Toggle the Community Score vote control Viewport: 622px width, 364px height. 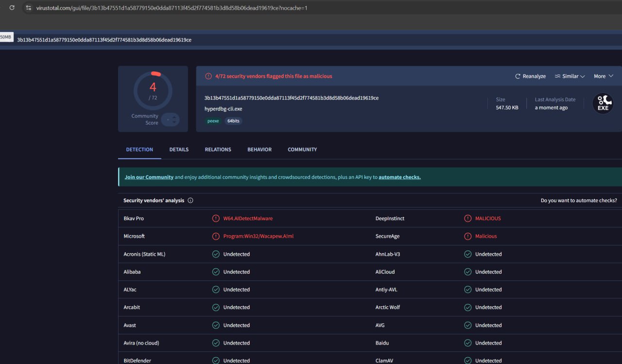pos(171,120)
